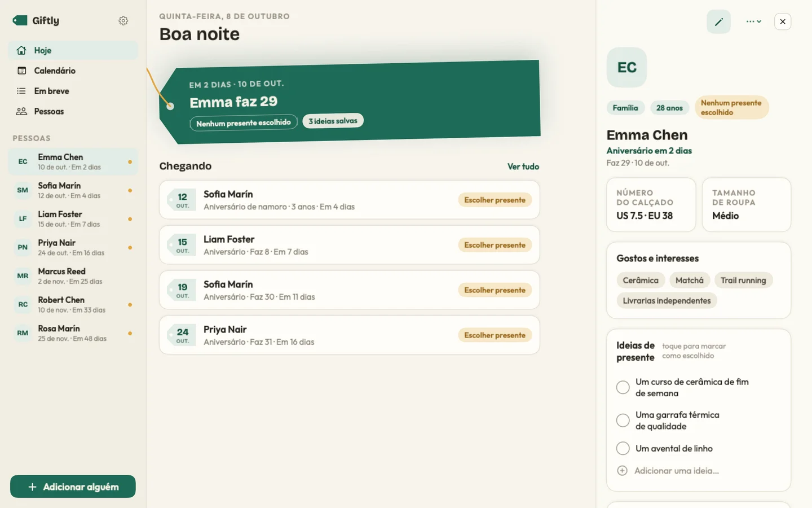Image resolution: width=812 pixels, height=508 pixels.
Task: Click the 19 out. date tag icon
Action: (x=182, y=290)
